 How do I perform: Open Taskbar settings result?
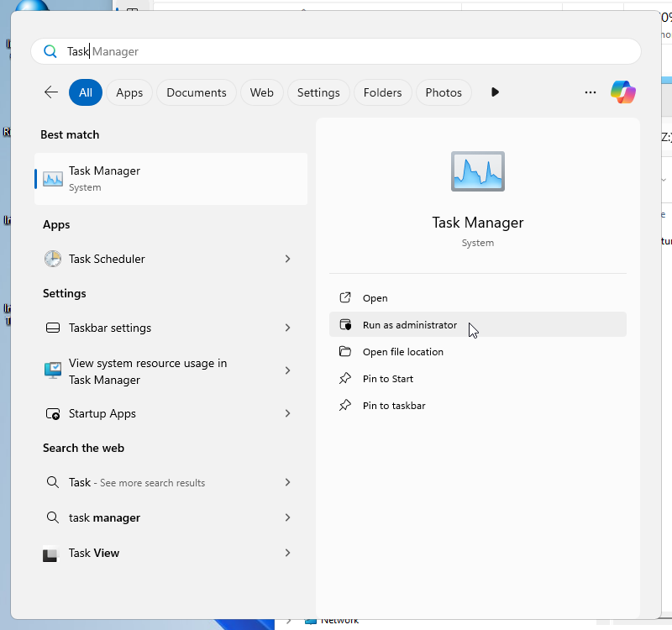tap(170, 328)
